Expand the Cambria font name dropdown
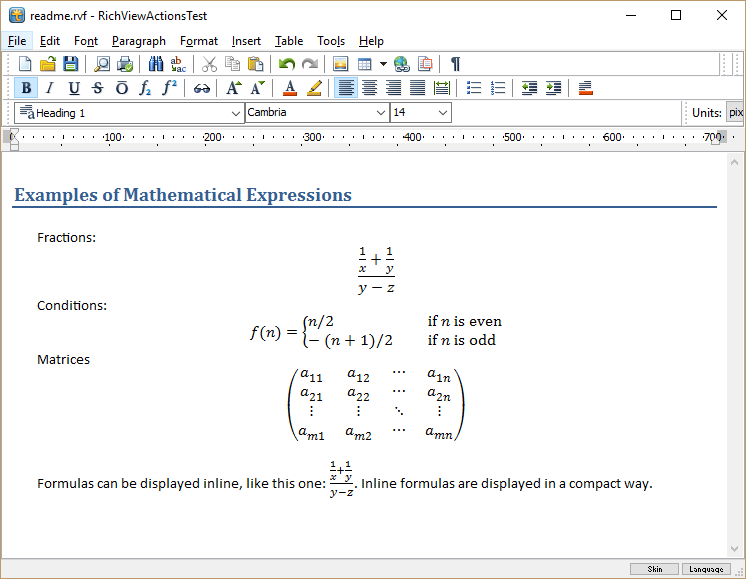Screen dimensions: 746x579 click(381, 113)
